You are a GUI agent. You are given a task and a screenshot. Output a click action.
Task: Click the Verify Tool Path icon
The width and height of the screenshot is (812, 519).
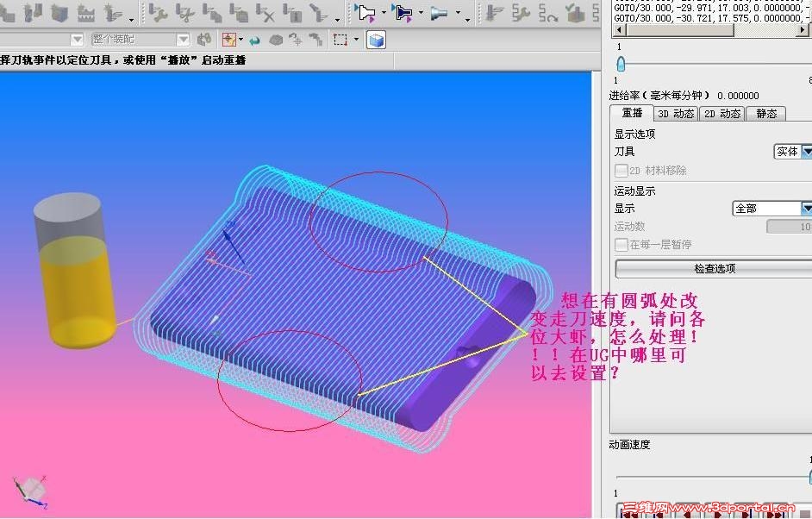click(x=403, y=12)
